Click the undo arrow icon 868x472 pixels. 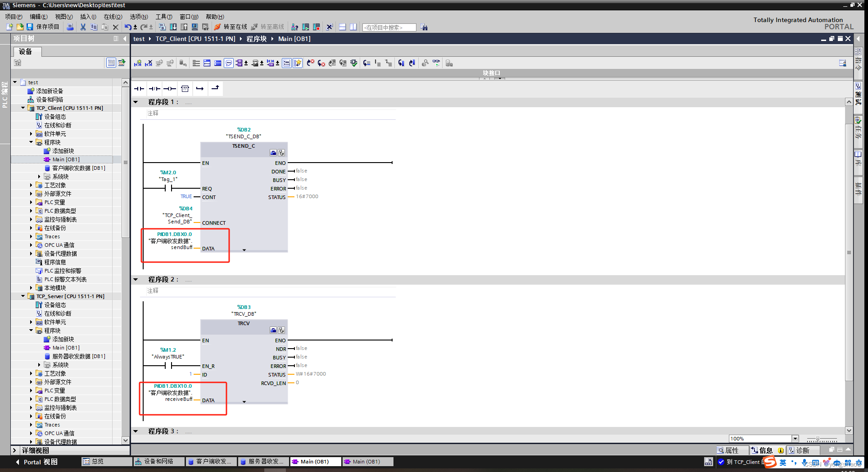tap(128, 27)
